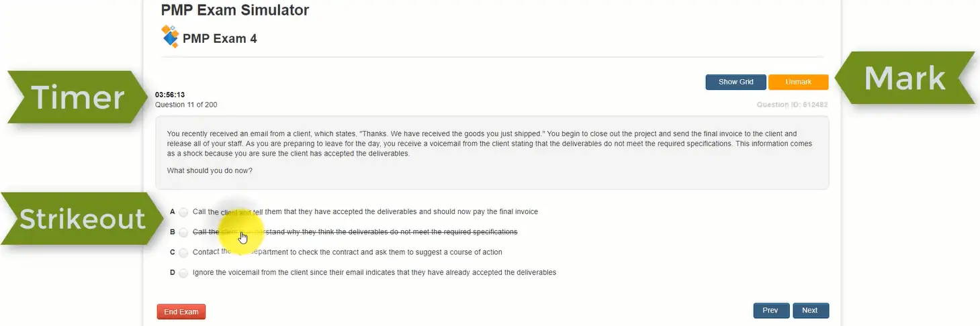Go to previous question with Prev
This screenshot has height=326, width=980.
[770, 311]
